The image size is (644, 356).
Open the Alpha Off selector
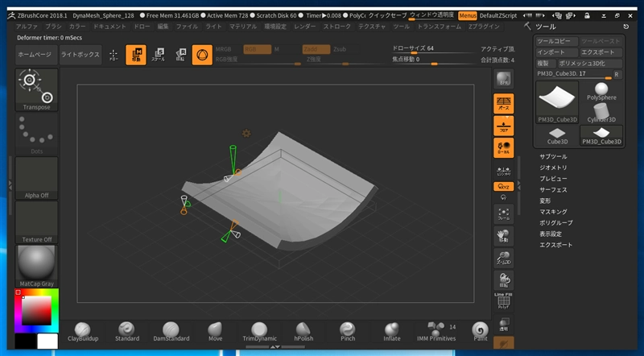tap(36, 178)
